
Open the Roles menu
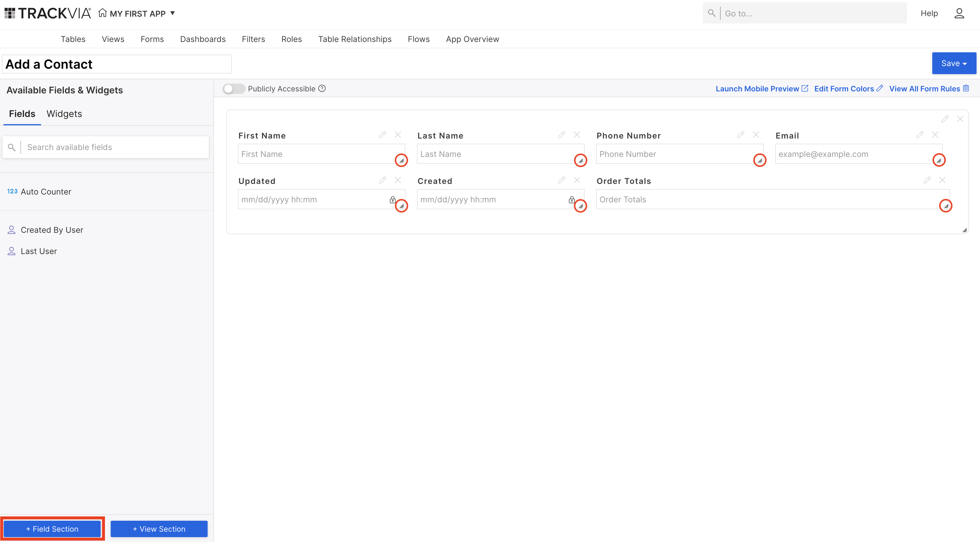point(291,39)
